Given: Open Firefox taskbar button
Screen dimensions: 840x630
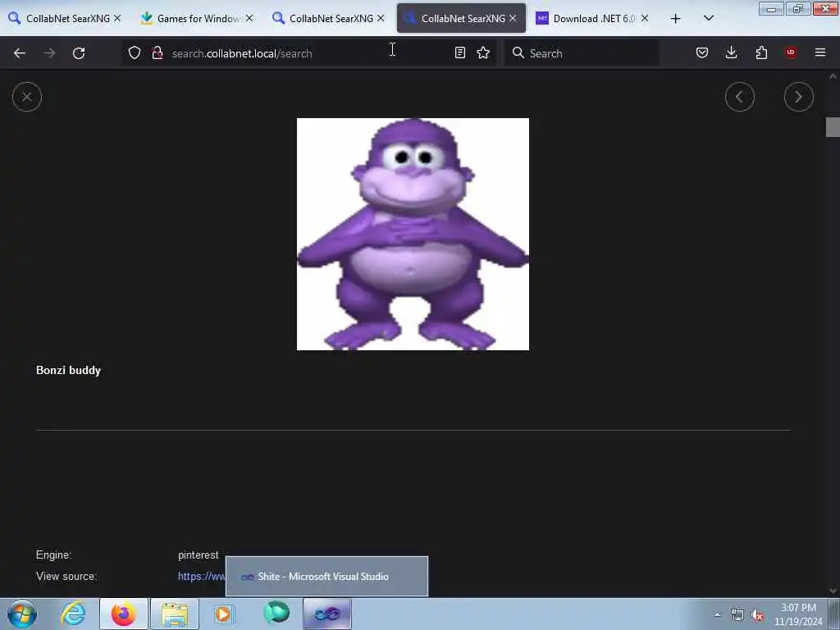Looking at the screenshot, I should pos(124,614).
